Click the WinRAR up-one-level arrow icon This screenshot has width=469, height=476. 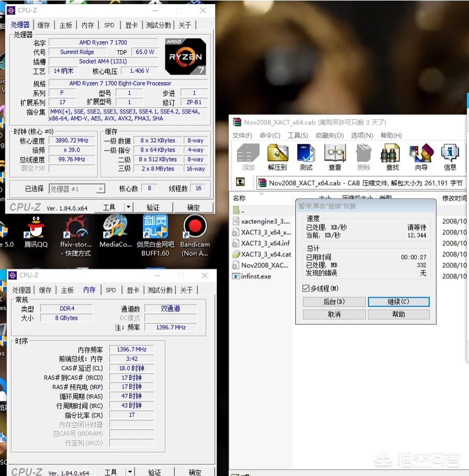click(x=240, y=182)
